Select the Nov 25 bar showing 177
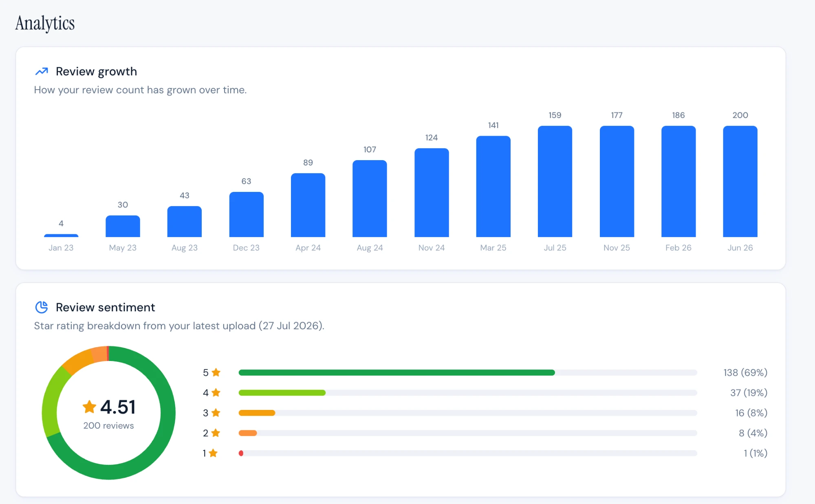 [x=617, y=181]
